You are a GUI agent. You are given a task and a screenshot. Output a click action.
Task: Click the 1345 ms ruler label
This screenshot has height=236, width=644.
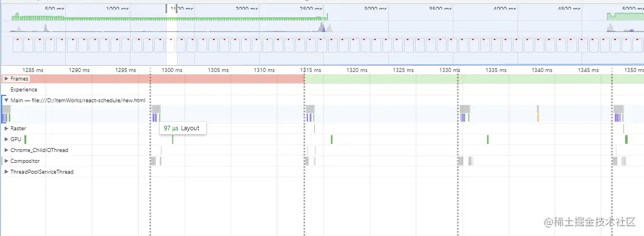pos(588,70)
